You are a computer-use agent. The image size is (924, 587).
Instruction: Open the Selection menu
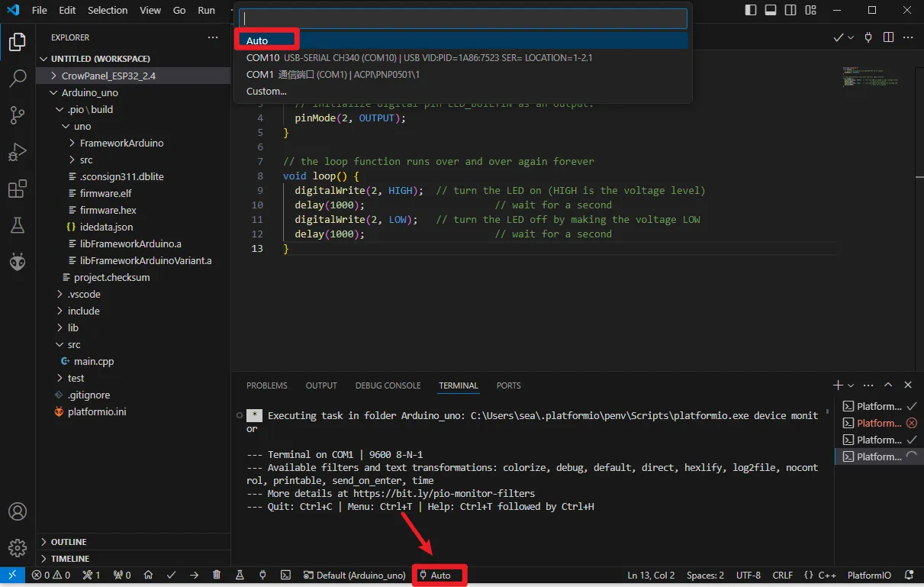point(108,11)
